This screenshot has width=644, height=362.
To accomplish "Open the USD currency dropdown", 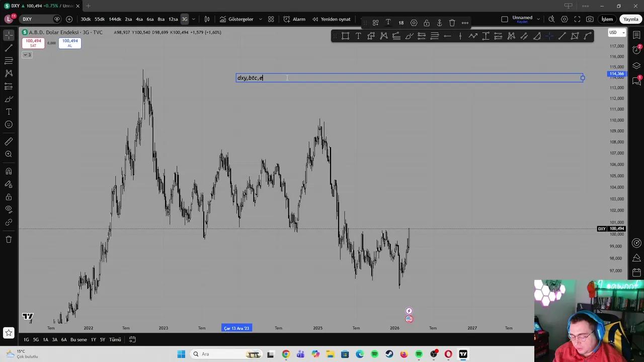I will pyautogui.click(x=616, y=33).
